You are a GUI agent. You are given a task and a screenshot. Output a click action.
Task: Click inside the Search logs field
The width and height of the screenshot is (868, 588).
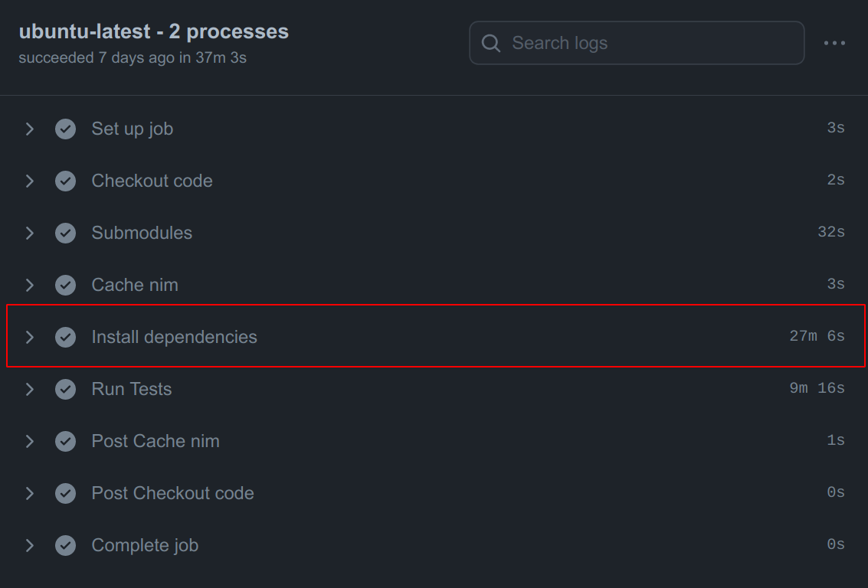636,43
